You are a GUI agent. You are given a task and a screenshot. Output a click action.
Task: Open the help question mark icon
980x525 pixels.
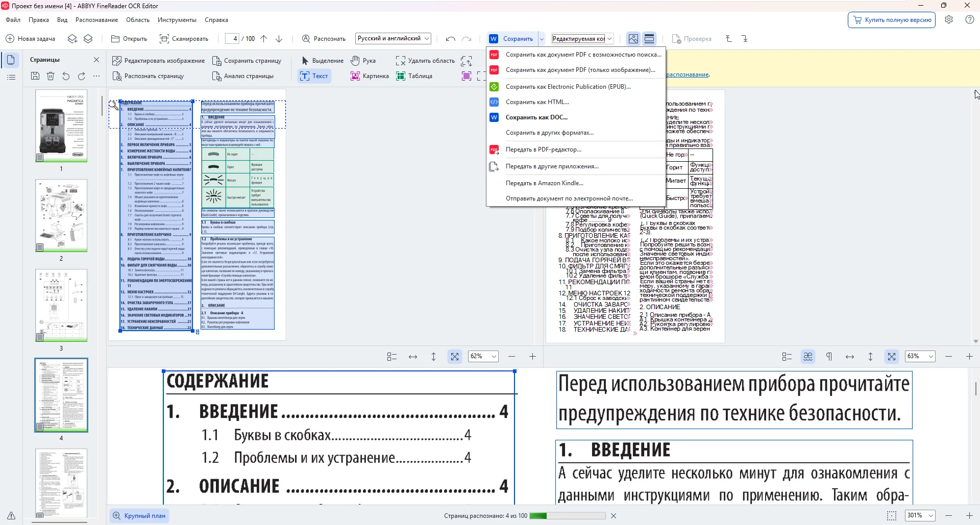(x=970, y=20)
